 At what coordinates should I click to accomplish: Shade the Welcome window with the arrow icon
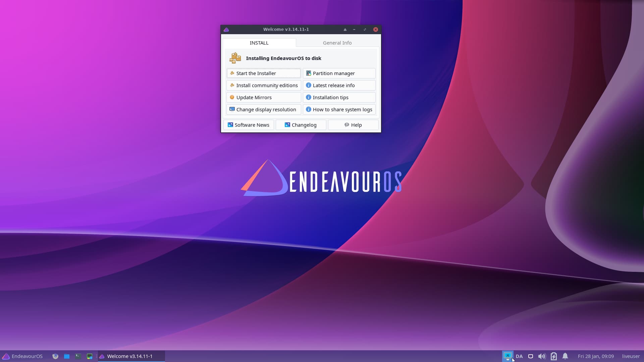(x=345, y=29)
